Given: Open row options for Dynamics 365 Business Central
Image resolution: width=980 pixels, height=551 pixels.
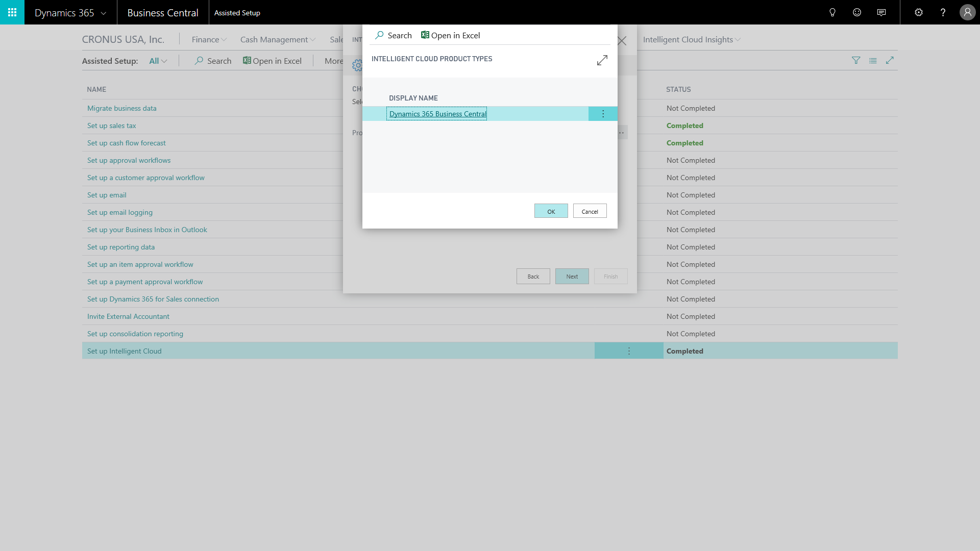Looking at the screenshot, I should click(x=603, y=114).
